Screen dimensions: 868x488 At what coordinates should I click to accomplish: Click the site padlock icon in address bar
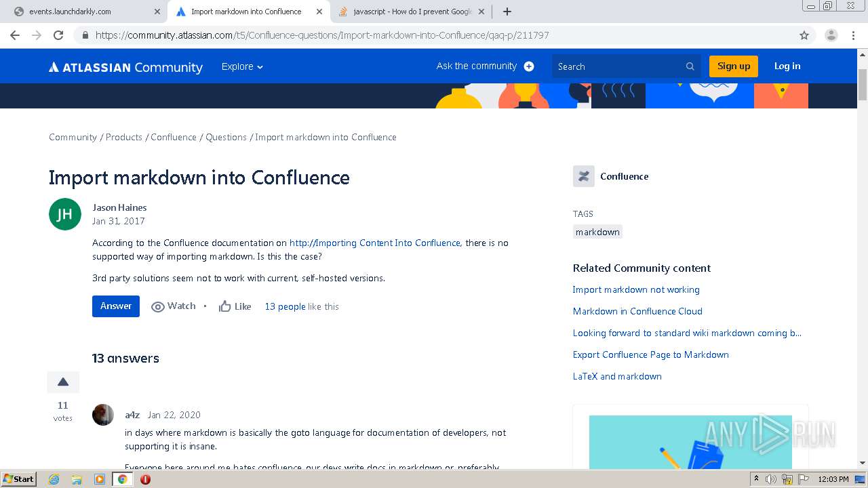(85, 35)
